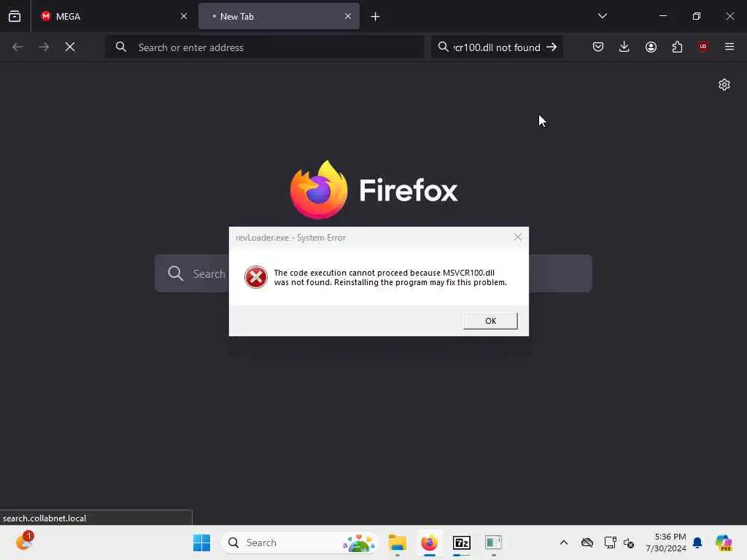The width and height of the screenshot is (747, 560).
Task: Click OK in the System Error dialog
Action: (490, 321)
